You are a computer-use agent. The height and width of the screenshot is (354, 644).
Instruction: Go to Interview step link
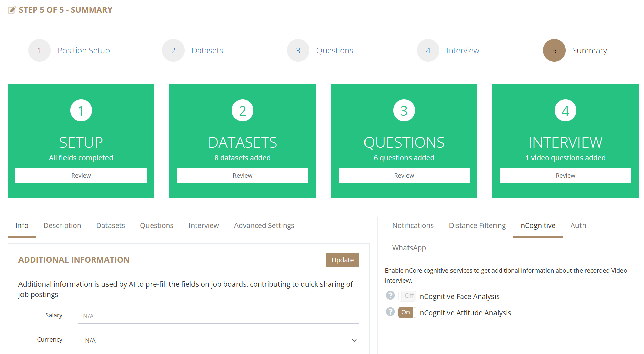(463, 50)
